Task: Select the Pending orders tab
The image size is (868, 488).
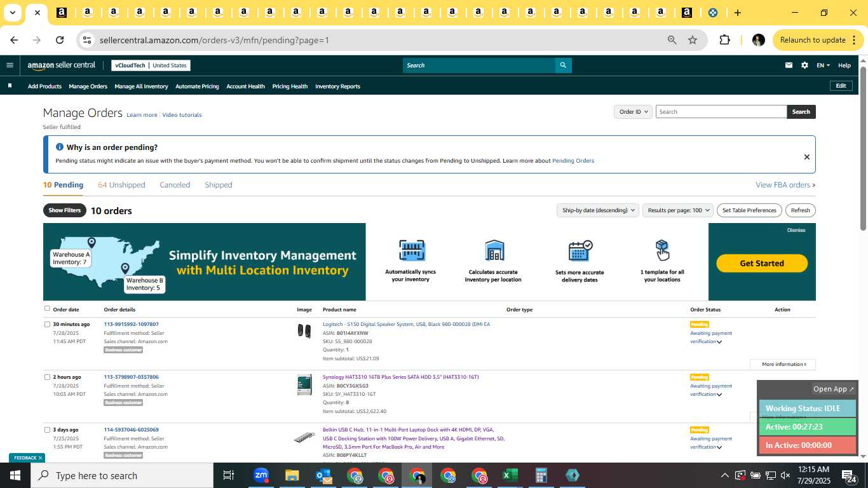Action: [63, 185]
